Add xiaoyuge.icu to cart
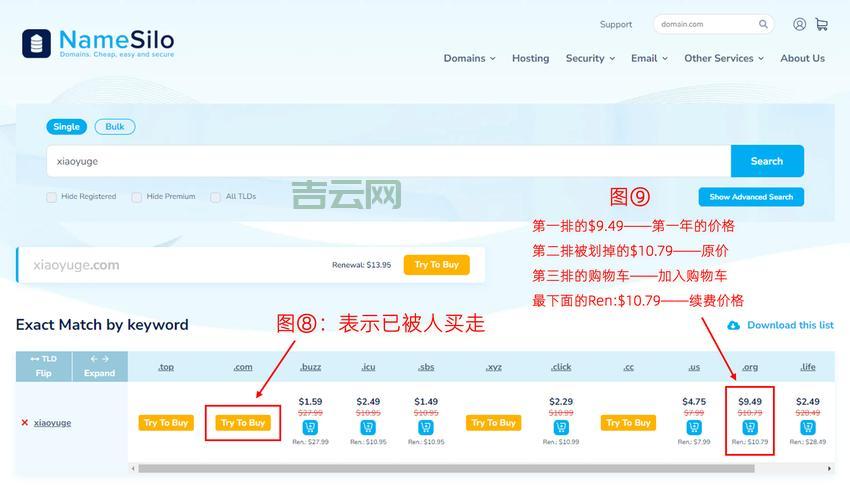850x500 pixels. click(x=368, y=427)
